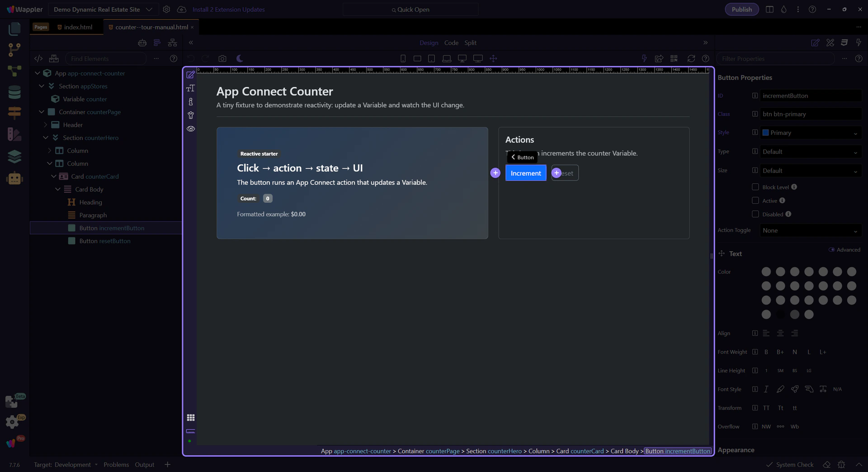Pick the first text color swatch
Screen dimensions: 868x472
pyautogui.click(x=766, y=272)
